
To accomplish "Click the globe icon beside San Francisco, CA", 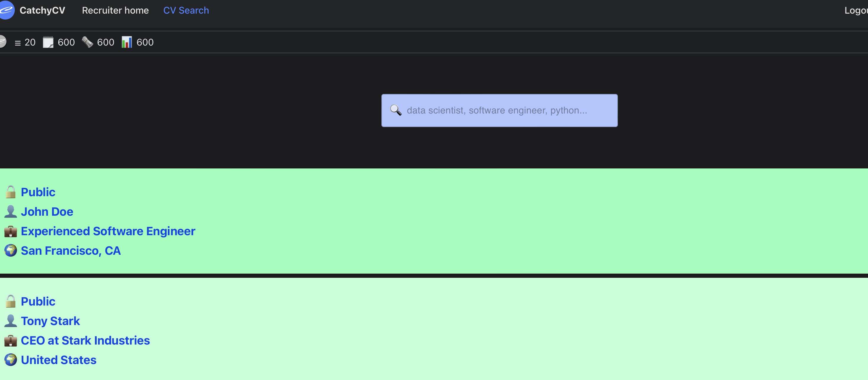I will coord(10,251).
